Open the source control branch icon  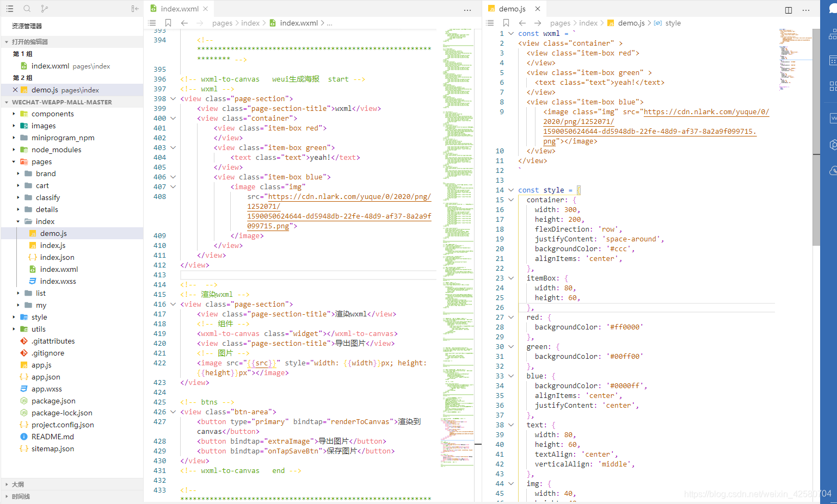click(x=44, y=9)
